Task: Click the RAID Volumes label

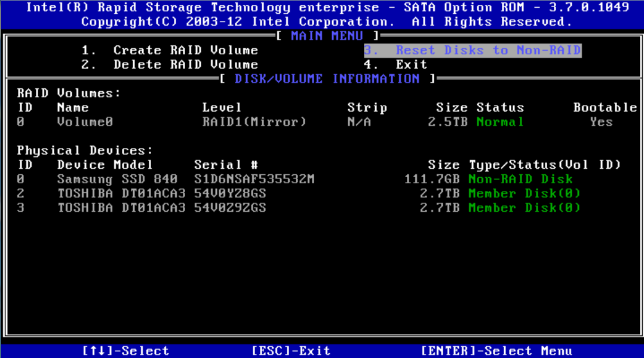Action: click(x=69, y=93)
